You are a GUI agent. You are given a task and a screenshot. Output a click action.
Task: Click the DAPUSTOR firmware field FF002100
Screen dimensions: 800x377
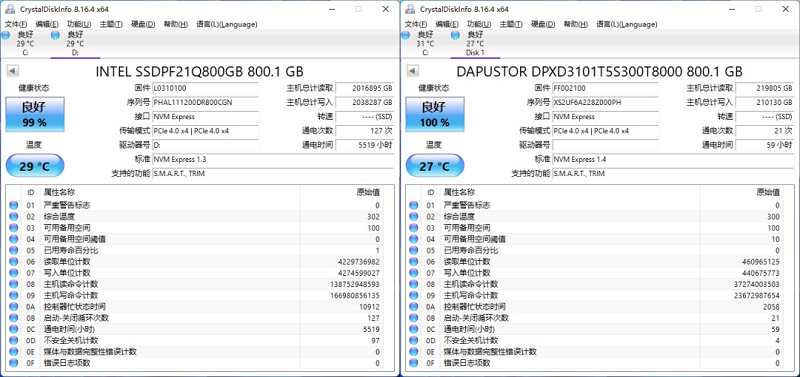[x=606, y=88]
